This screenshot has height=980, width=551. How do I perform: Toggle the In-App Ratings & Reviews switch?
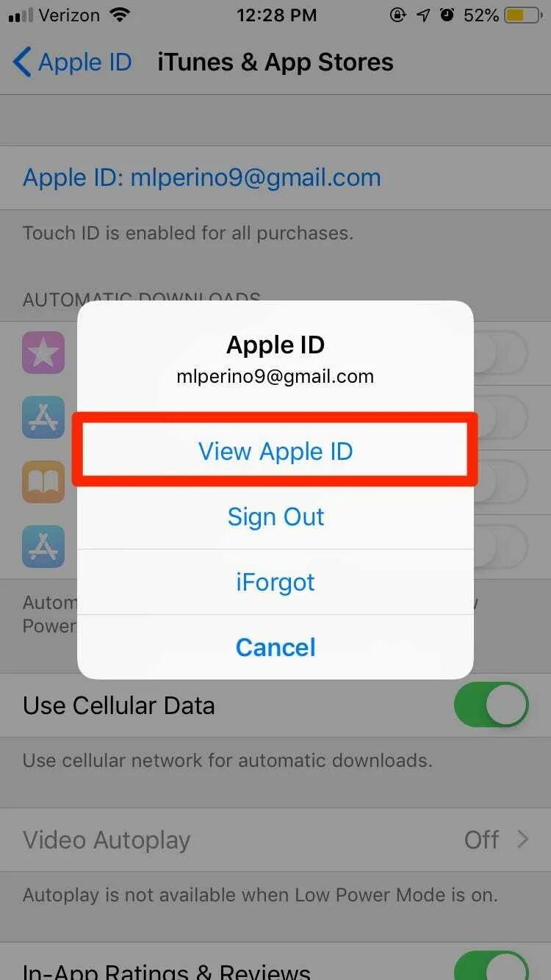[x=491, y=965]
